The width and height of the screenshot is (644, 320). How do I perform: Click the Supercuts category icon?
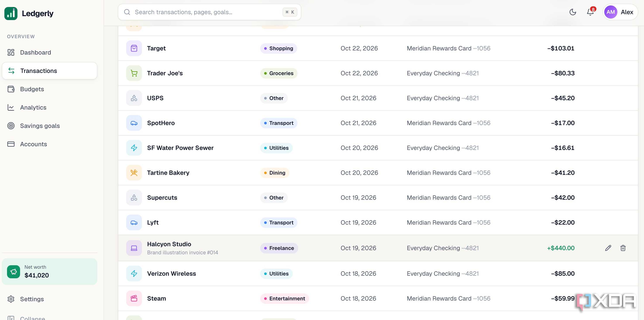(134, 198)
